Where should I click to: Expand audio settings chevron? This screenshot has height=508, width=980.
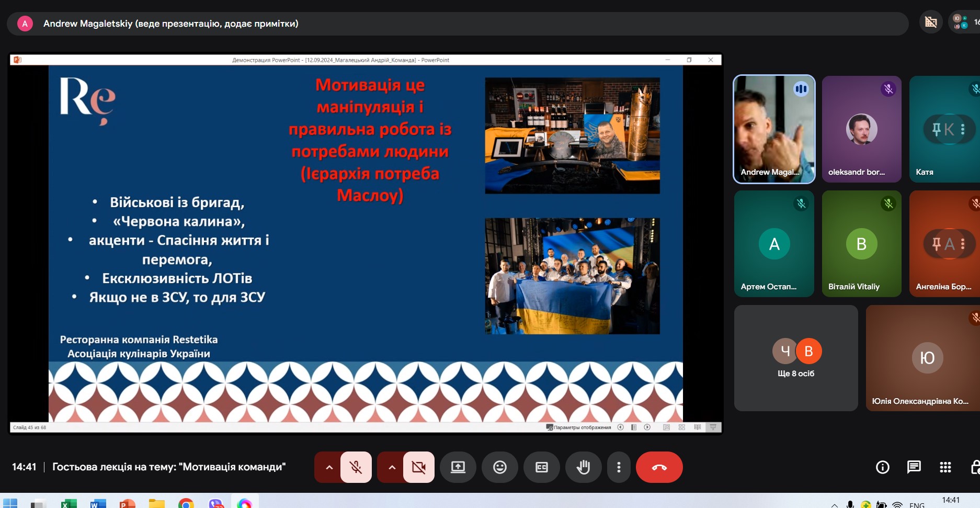[x=329, y=467]
